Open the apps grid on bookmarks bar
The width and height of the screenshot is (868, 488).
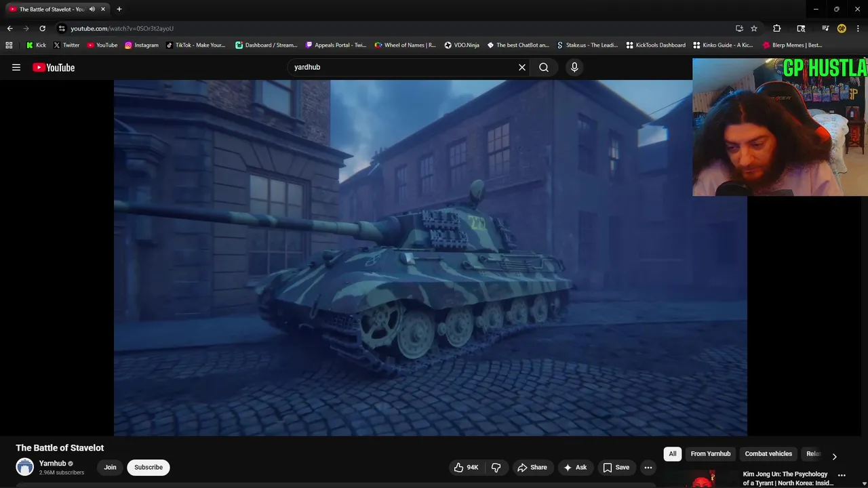point(9,45)
